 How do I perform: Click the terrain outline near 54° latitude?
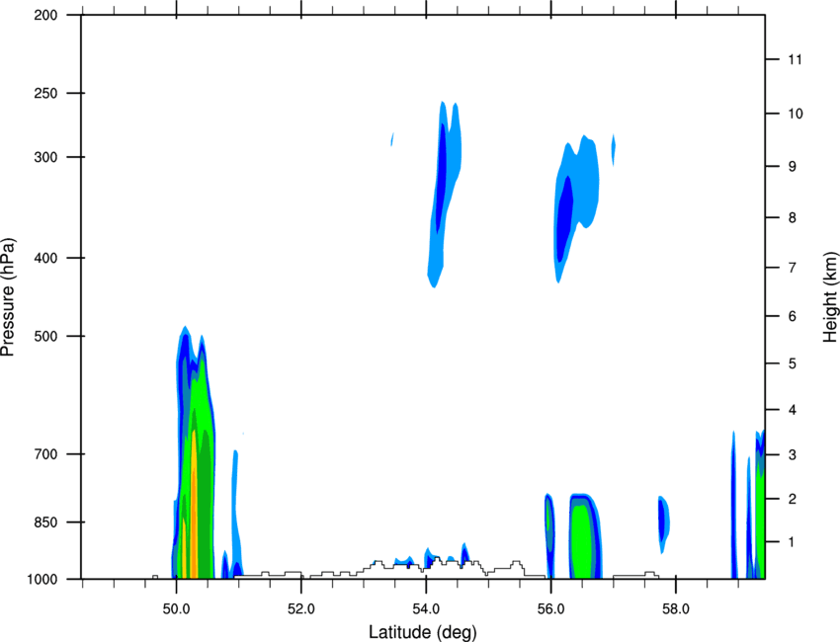click(429, 565)
